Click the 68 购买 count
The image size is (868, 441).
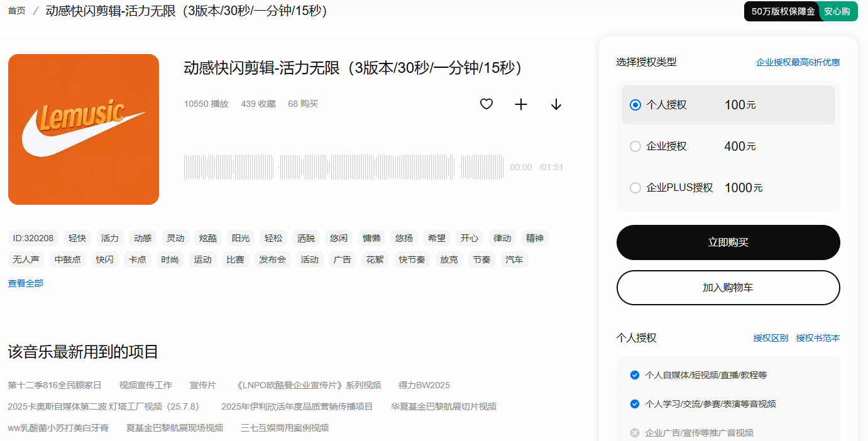click(303, 104)
